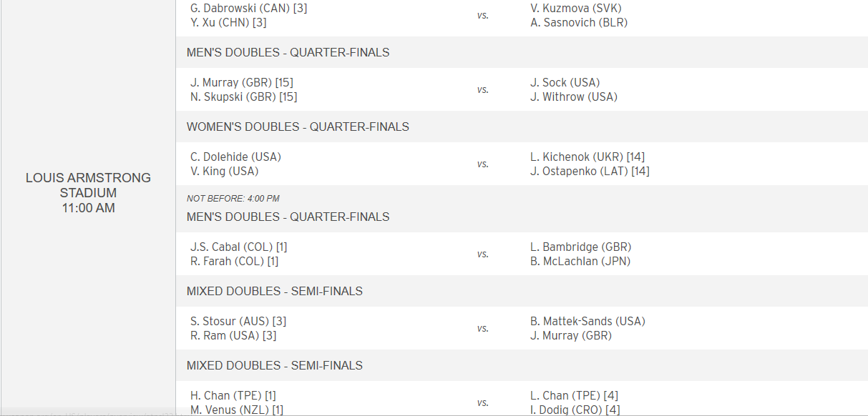868x416 pixels.
Task: Click A. Sasnovich (BLR) name
Action: pos(579,22)
